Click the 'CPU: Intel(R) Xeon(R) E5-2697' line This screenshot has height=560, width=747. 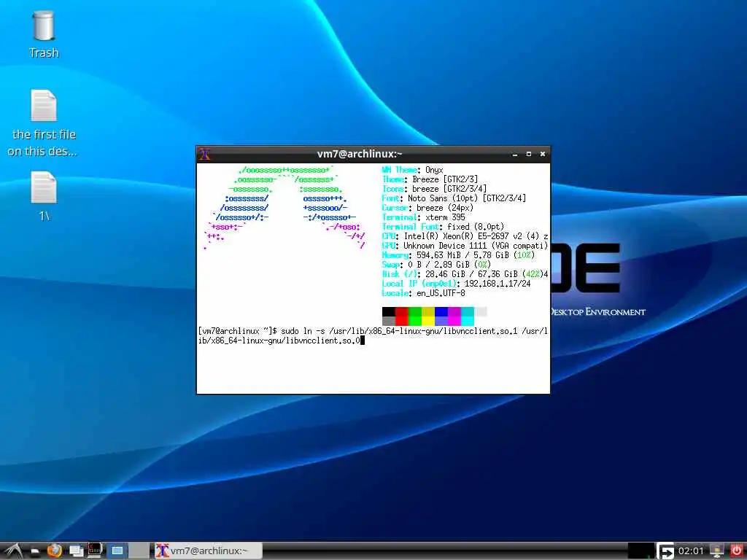click(465, 236)
